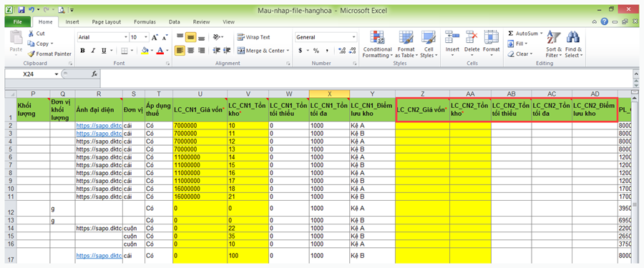
Task: Click Center text alignment icon
Action: [x=190, y=51]
